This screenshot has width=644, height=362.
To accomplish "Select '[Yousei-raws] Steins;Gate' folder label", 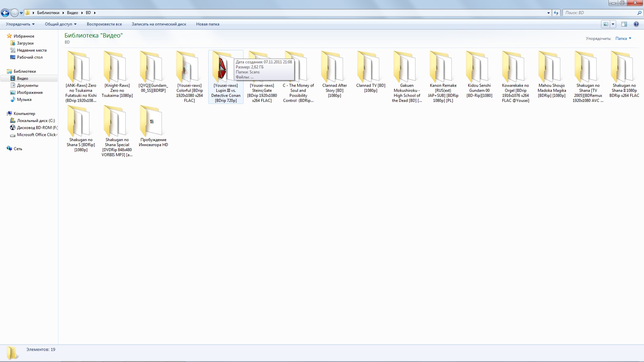I will (262, 93).
